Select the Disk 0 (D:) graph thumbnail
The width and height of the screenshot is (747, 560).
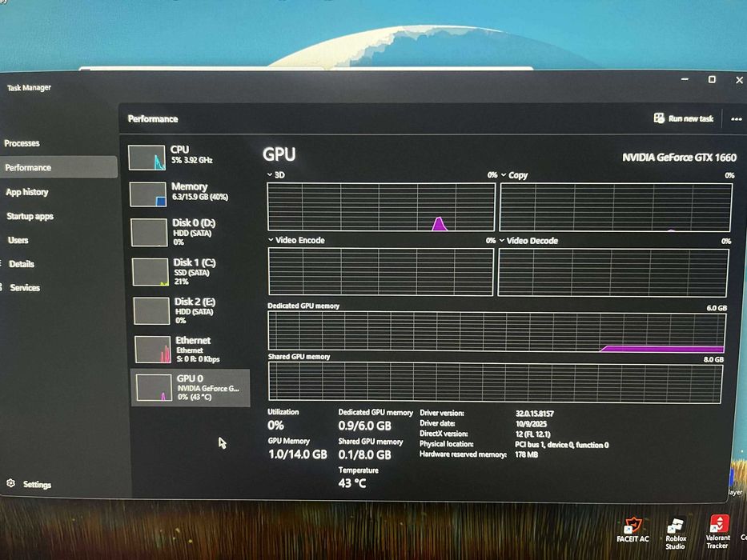pyautogui.click(x=149, y=232)
